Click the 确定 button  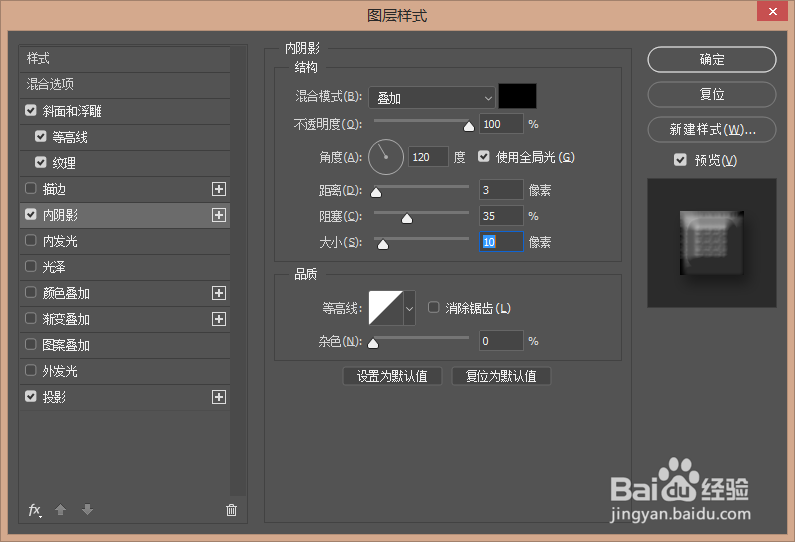click(712, 59)
